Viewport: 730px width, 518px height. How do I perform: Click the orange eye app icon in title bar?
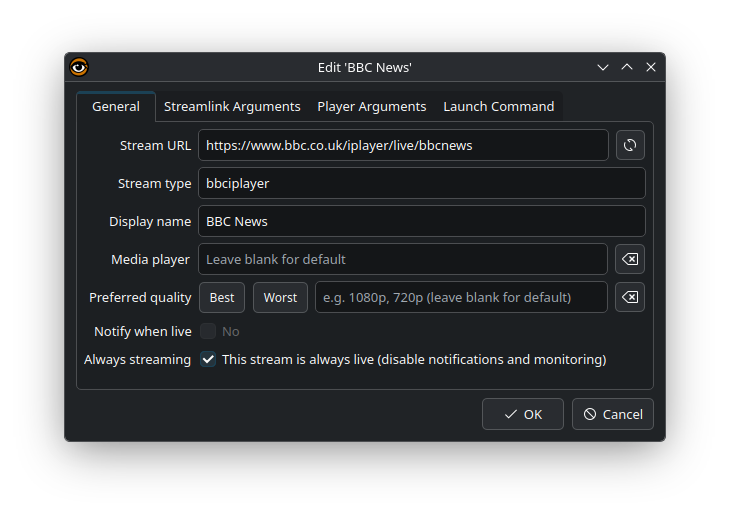(79, 67)
